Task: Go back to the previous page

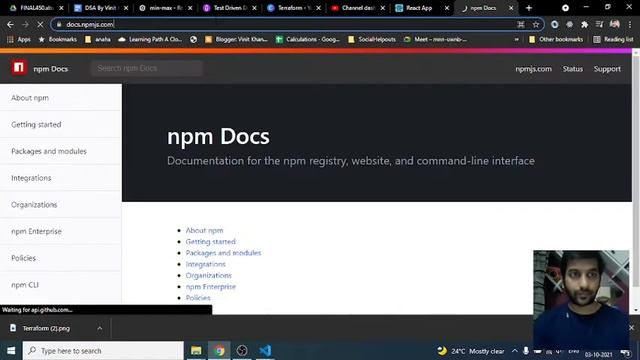Action: coord(10,24)
